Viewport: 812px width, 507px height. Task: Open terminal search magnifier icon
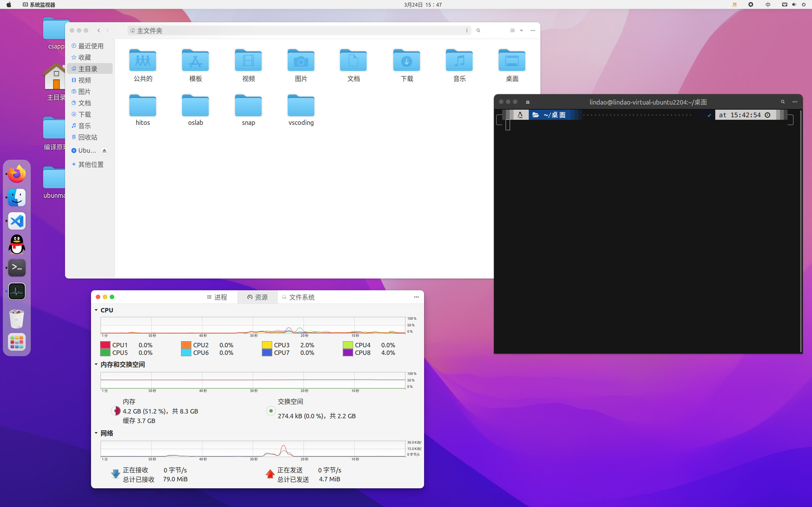[783, 102]
